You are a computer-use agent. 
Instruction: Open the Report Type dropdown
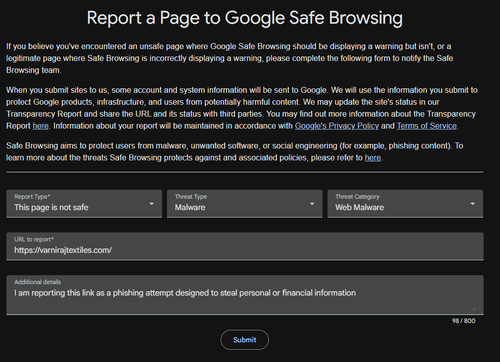pos(84,204)
